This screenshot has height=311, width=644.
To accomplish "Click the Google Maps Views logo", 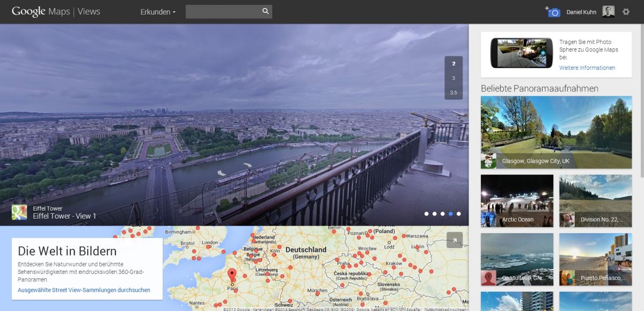I will (x=56, y=12).
